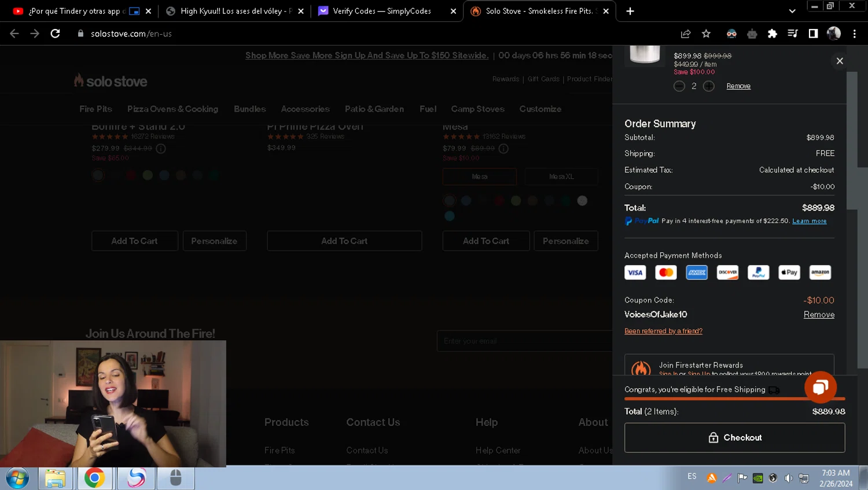868x490 pixels.
Task: Open Fuel navigation menu
Action: coord(428,109)
